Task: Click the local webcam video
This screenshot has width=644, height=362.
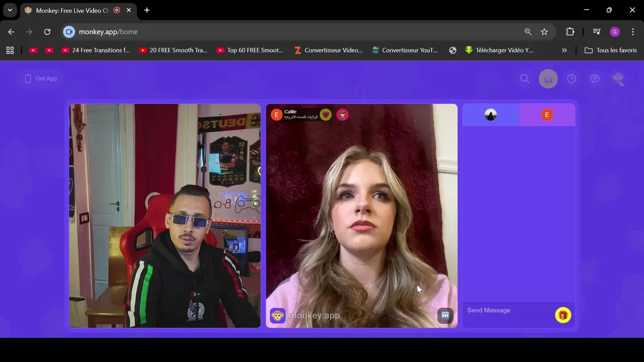Action: [165, 216]
